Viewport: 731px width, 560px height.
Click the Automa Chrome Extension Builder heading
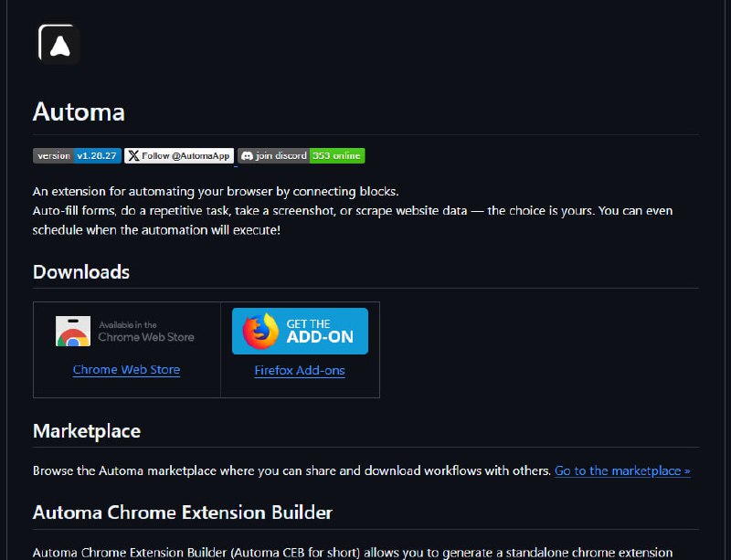[x=183, y=512]
